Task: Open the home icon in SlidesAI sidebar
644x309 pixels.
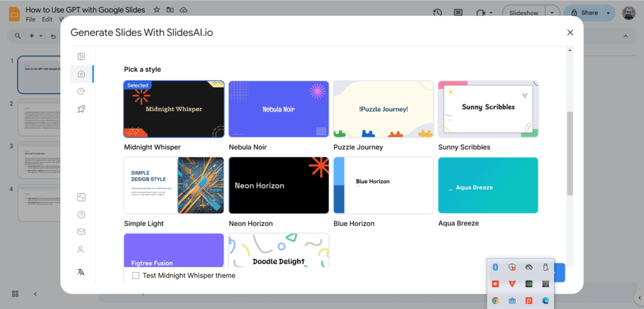Action: point(81,74)
